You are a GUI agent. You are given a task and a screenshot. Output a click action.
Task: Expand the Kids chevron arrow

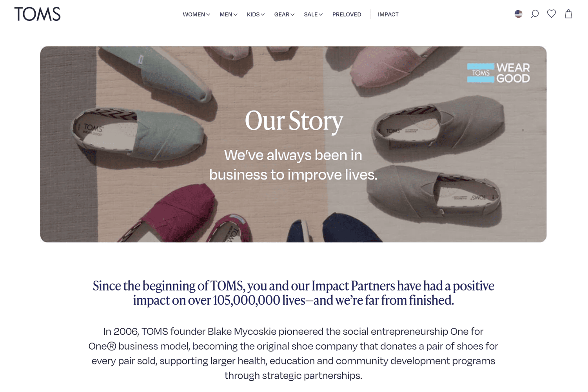(263, 15)
